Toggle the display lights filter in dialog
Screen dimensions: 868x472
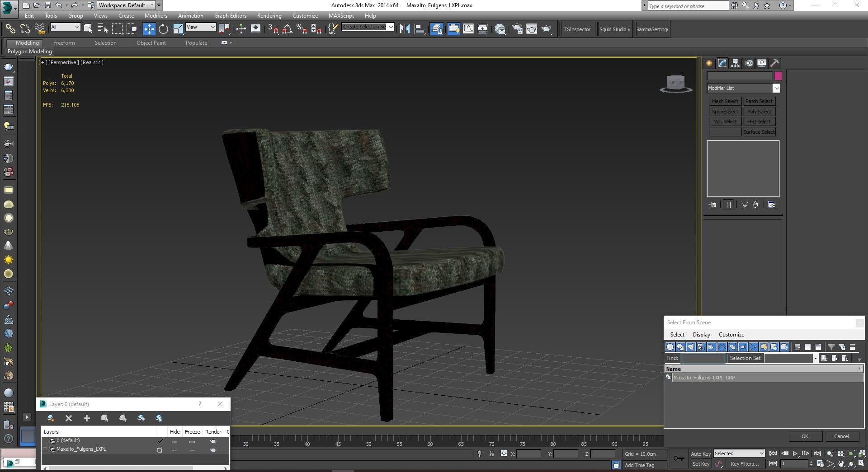(691, 347)
